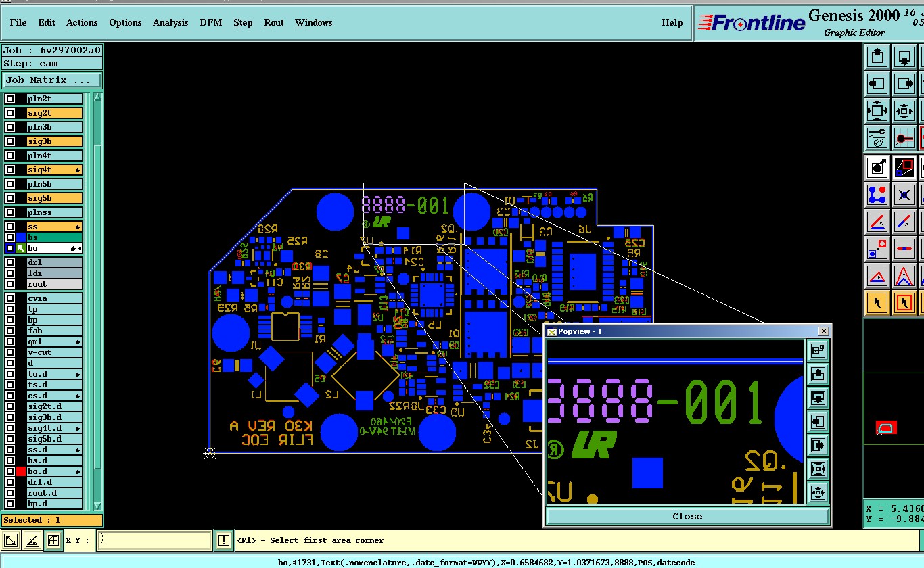Image resolution: width=924 pixels, height=568 pixels.
Task: Click the zoom out icon in main toolbar
Action: pyautogui.click(x=878, y=111)
